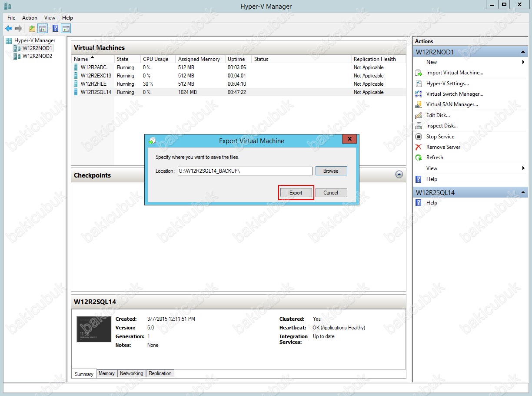Toggle the Show/Hide Action Pane toolbar icon

[66, 29]
